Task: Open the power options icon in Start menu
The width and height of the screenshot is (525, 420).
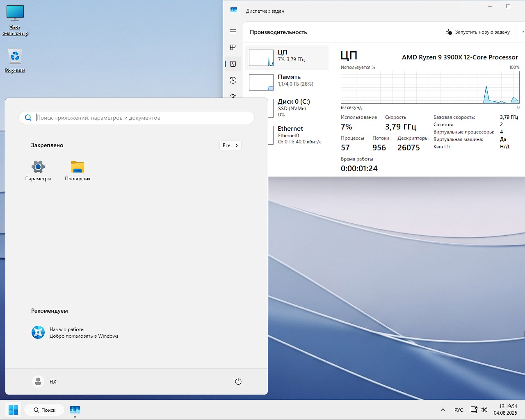Action: click(238, 381)
